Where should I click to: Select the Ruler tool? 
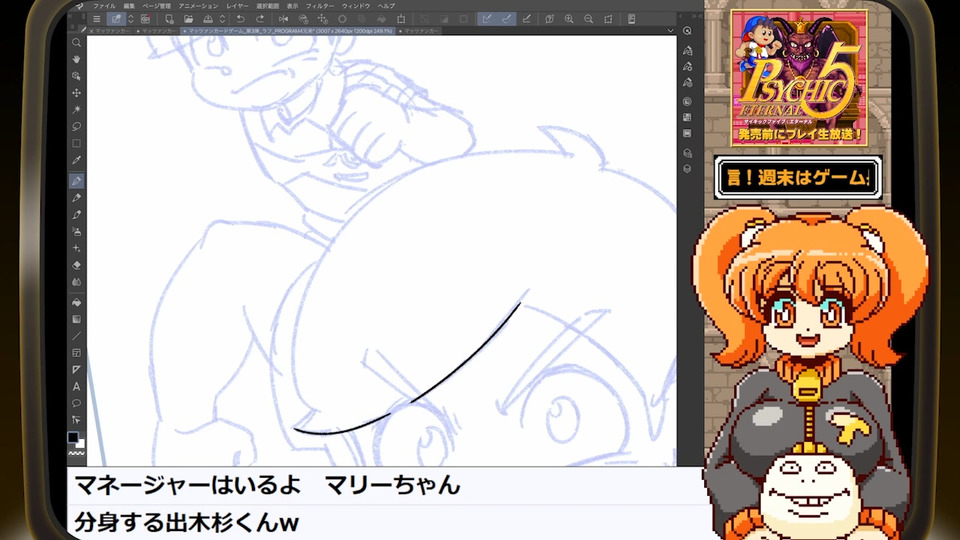click(77, 370)
